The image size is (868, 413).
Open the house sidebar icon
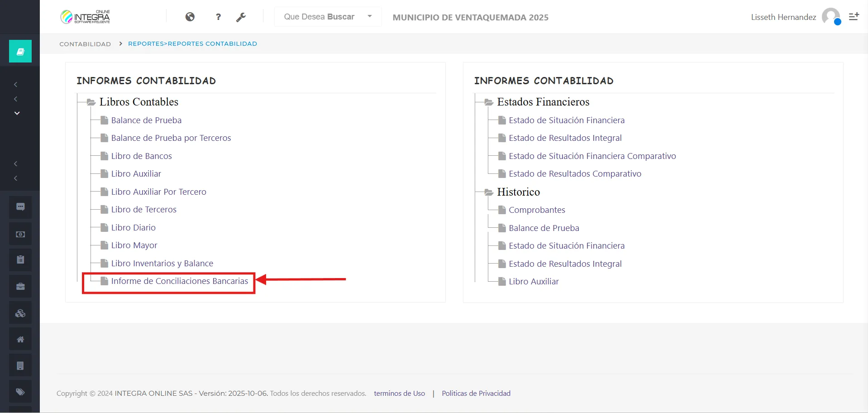(20, 339)
